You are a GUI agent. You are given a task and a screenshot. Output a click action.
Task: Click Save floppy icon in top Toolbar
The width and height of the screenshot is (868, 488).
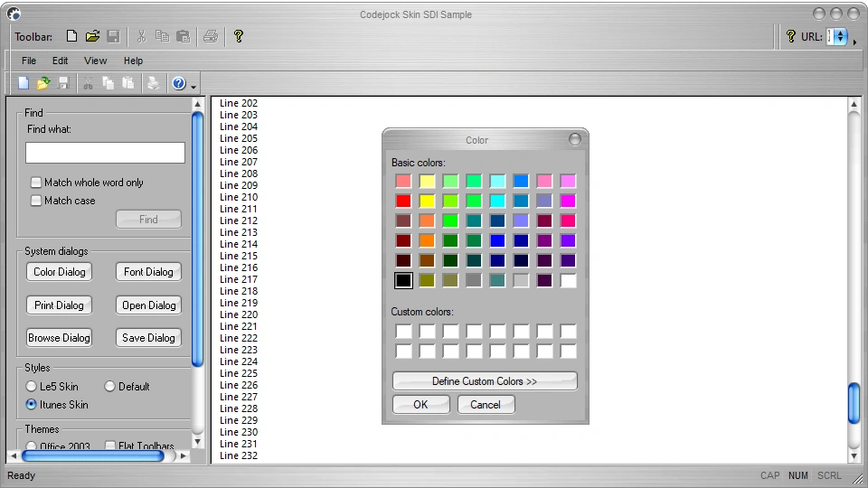(114, 36)
